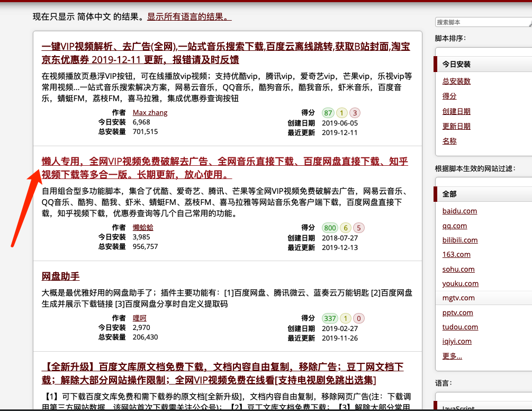The height and width of the screenshot is (411, 532).
Task: Open '显示所有语言的结果' link
Action: [190, 16]
